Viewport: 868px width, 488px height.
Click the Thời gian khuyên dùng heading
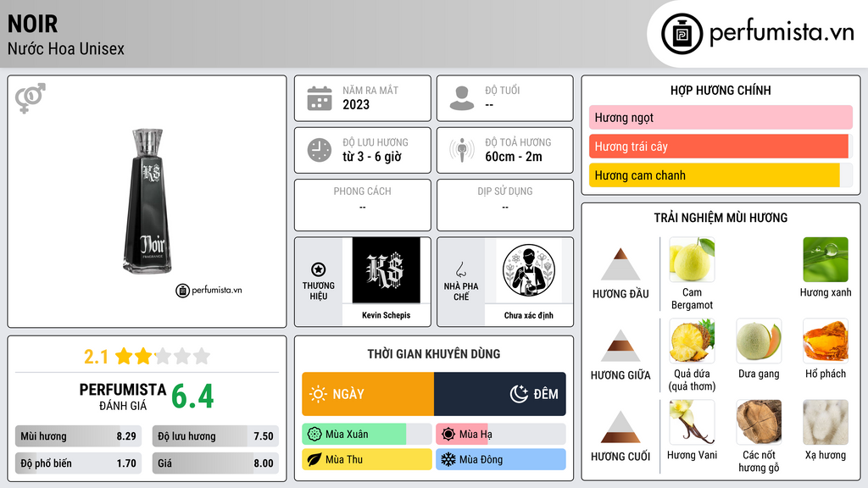(434, 353)
